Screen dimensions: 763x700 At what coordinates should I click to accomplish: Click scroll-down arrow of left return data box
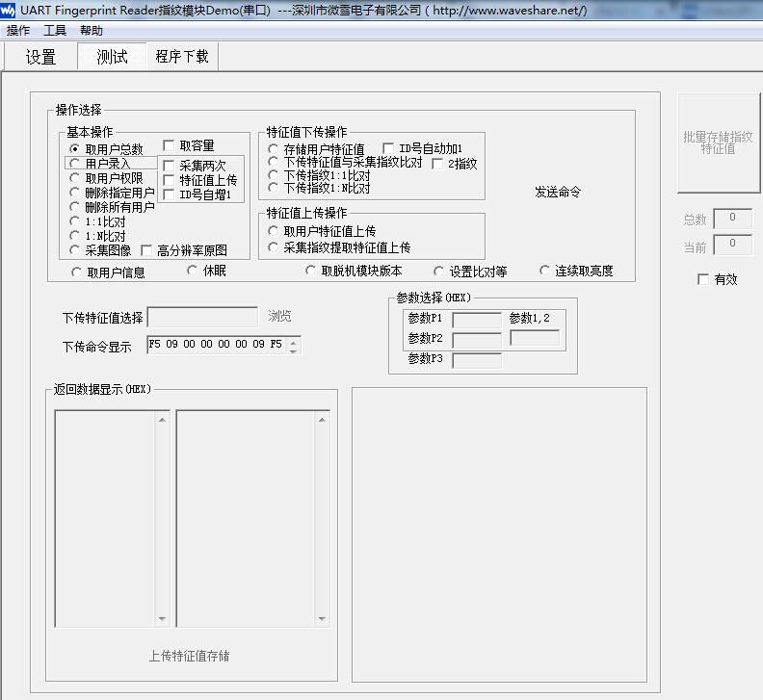point(162,619)
